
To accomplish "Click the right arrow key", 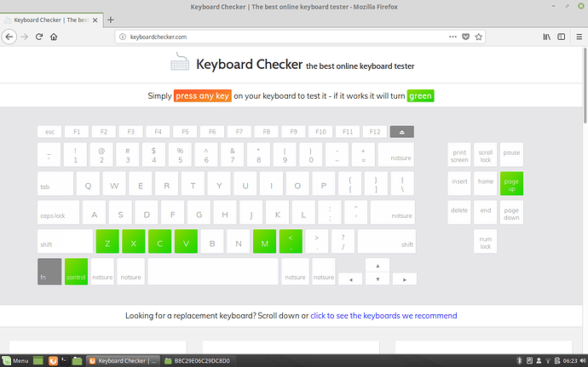I will point(404,279).
